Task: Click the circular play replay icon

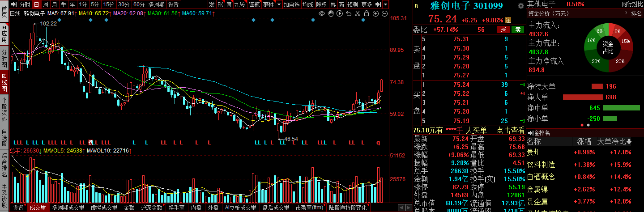Action: pos(340,14)
